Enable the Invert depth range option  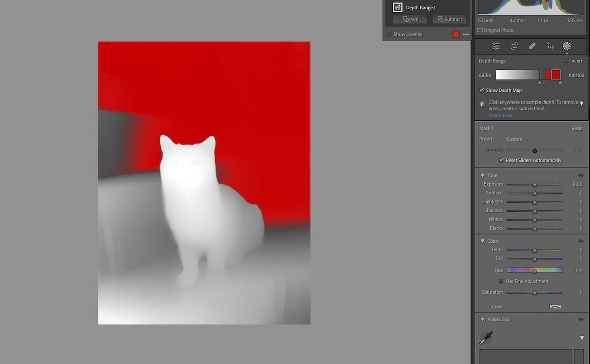coord(565,60)
